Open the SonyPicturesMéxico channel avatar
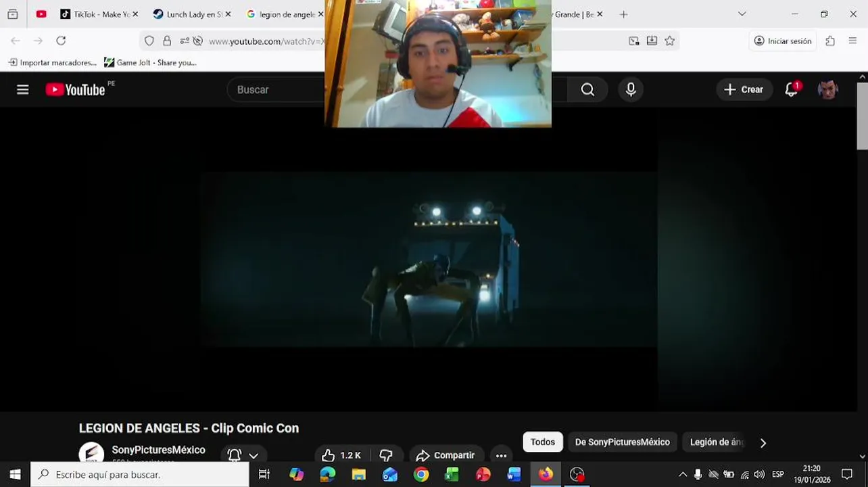 pos(91,453)
